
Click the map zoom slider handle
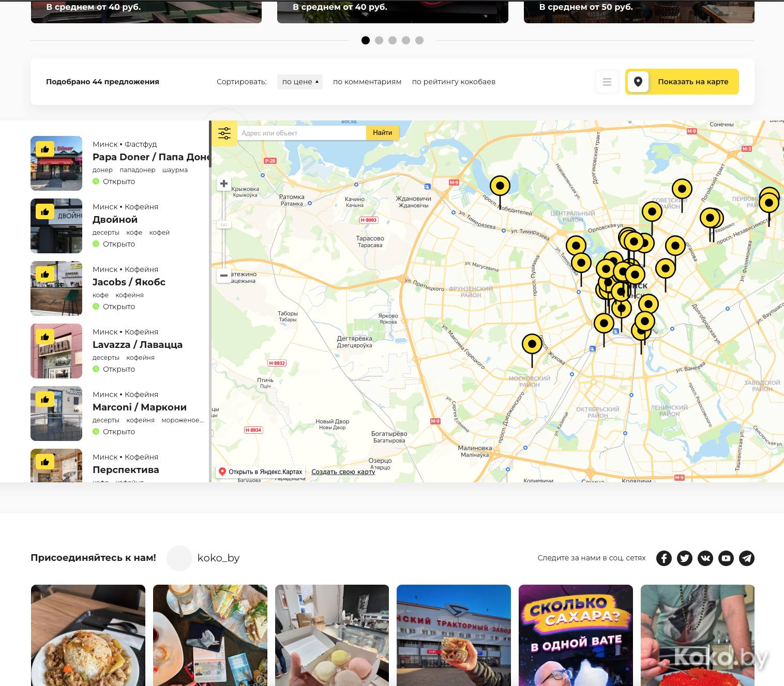[x=224, y=225]
